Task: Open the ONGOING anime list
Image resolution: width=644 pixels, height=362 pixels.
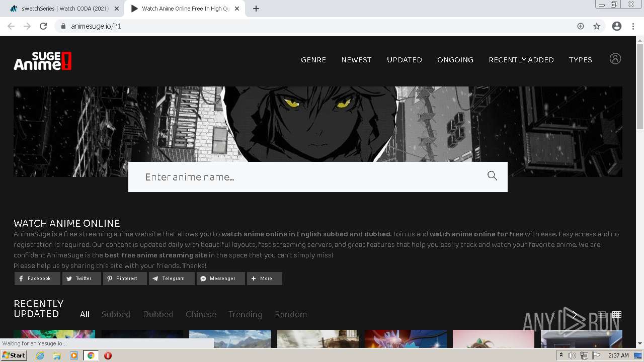Action: (455, 60)
